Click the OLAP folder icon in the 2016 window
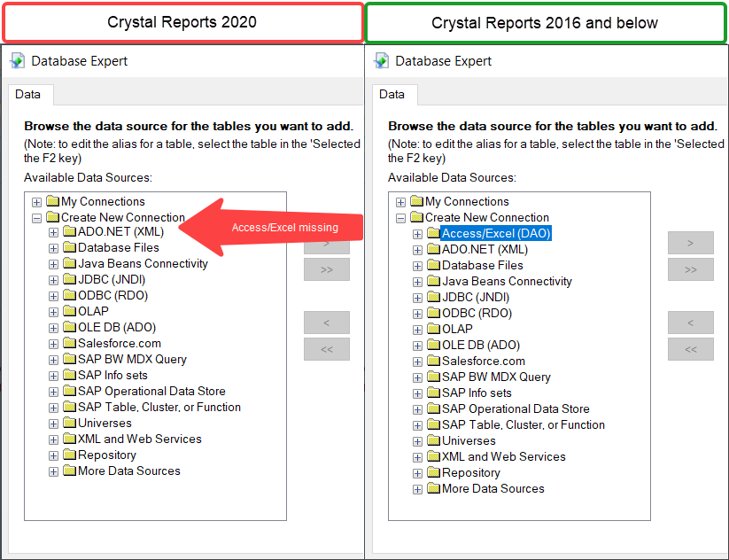 [434, 329]
